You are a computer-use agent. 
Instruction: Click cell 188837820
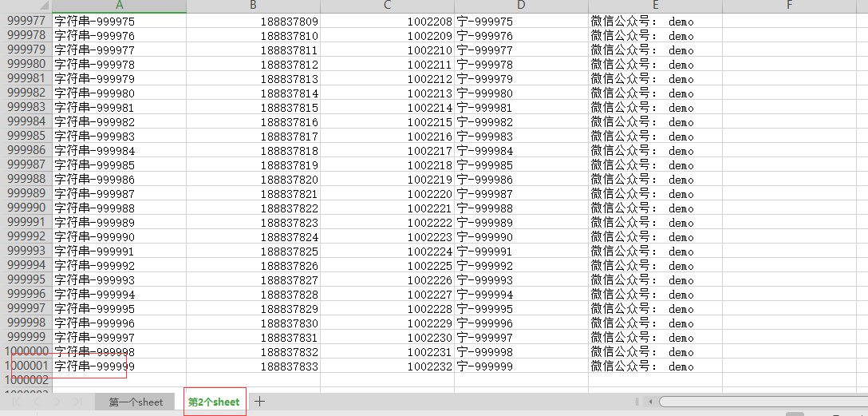click(x=253, y=180)
